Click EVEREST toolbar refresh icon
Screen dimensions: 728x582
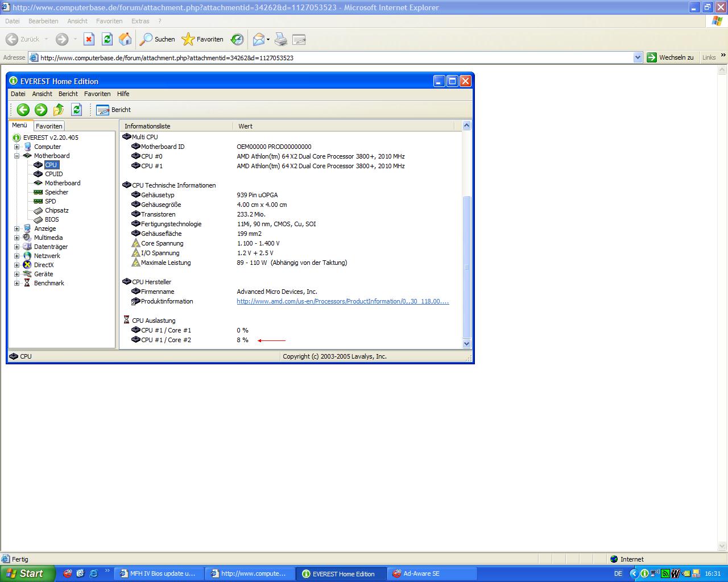[x=77, y=110]
